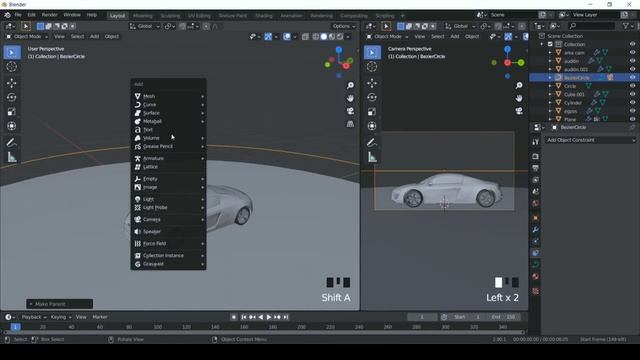This screenshot has height=360, width=640.
Task: Click Select in left viewport header
Action: 77,37
